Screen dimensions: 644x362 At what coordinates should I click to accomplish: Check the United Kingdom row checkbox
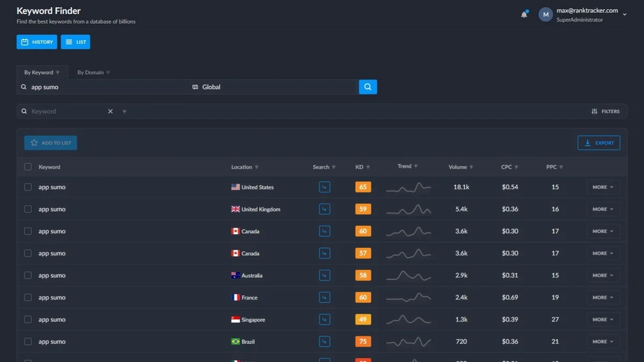pyautogui.click(x=28, y=209)
